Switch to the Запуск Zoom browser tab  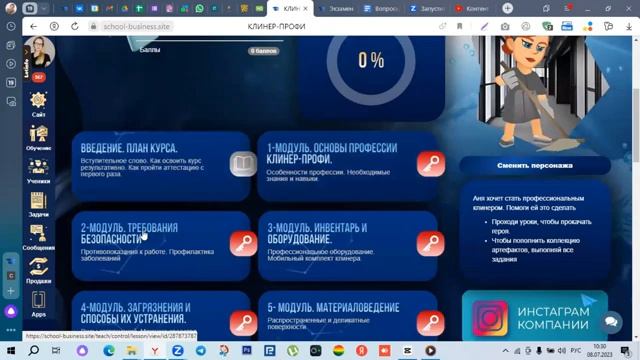point(427,9)
